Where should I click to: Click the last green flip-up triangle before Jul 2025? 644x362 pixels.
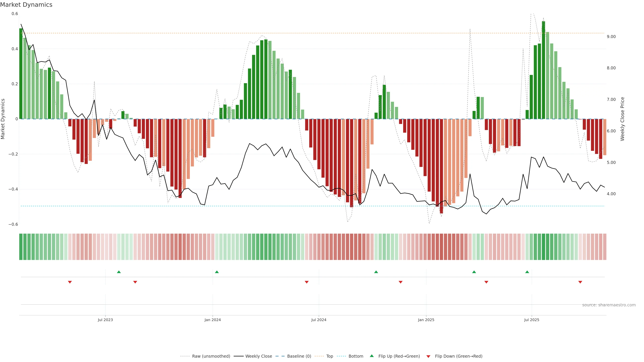click(527, 272)
